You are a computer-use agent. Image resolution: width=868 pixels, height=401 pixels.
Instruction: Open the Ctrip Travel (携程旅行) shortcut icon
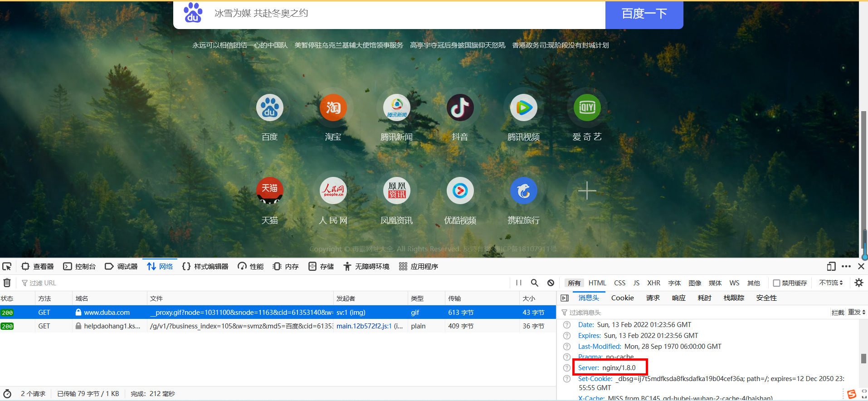[x=524, y=191]
